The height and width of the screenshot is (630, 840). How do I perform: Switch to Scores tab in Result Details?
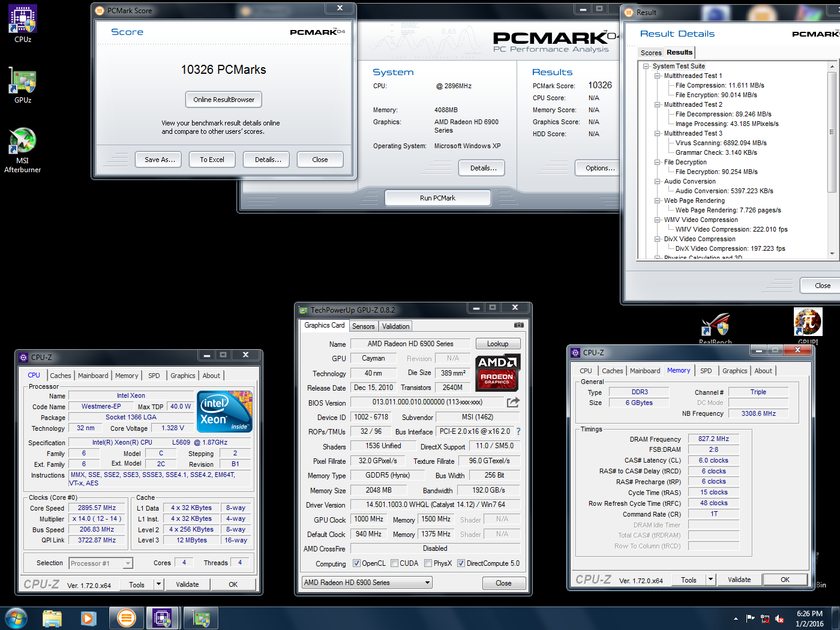pyautogui.click(x=651, y=53)
